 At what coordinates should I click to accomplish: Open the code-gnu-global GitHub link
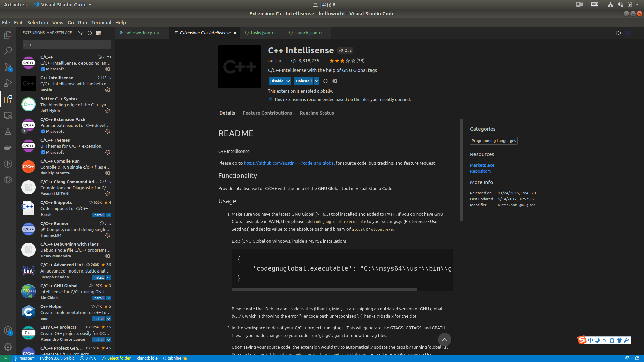point(289,163)
